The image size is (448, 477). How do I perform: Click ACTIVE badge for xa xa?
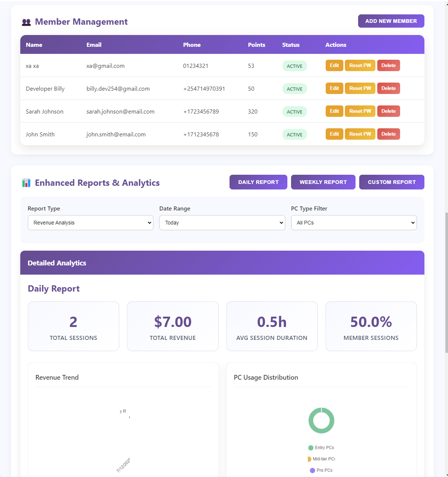point(294,66)
